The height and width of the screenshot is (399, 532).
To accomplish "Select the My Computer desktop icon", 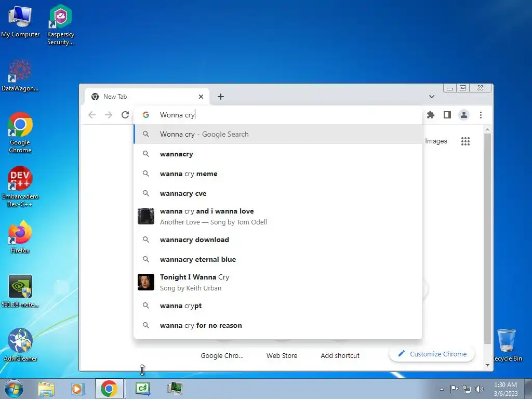I will pos(20,21).
